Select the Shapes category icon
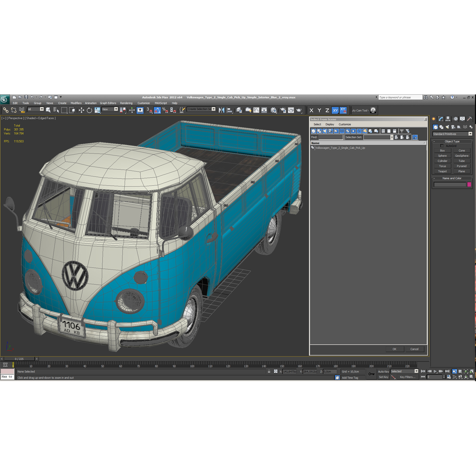The height and width of the screenshot is (476, 476). (441, 127)
